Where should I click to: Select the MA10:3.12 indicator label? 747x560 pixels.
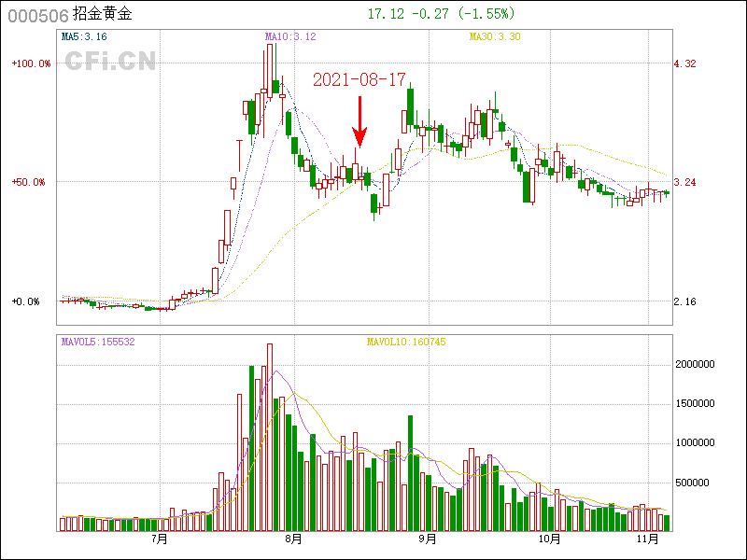[290, 36]
